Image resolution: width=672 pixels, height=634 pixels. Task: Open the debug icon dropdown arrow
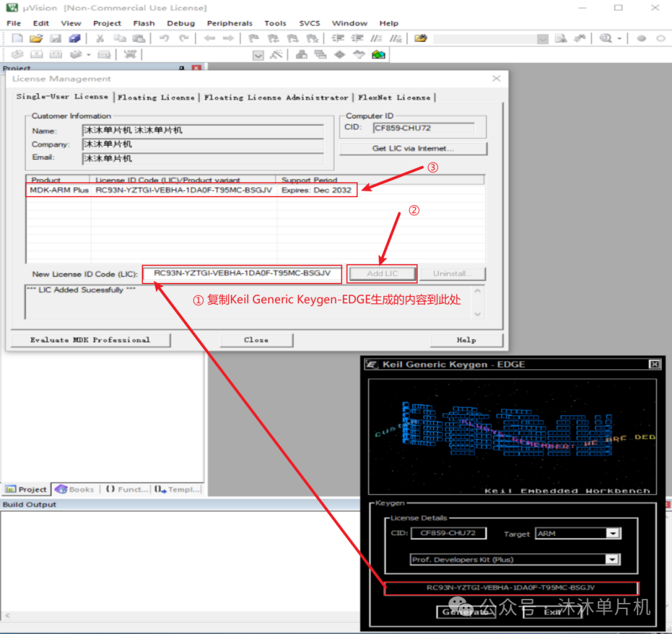[620, 38]
